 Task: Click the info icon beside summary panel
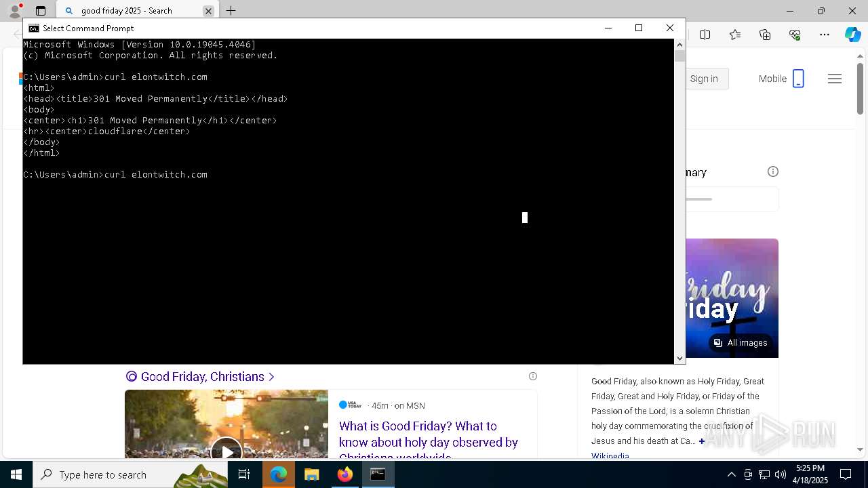point(773,171)
